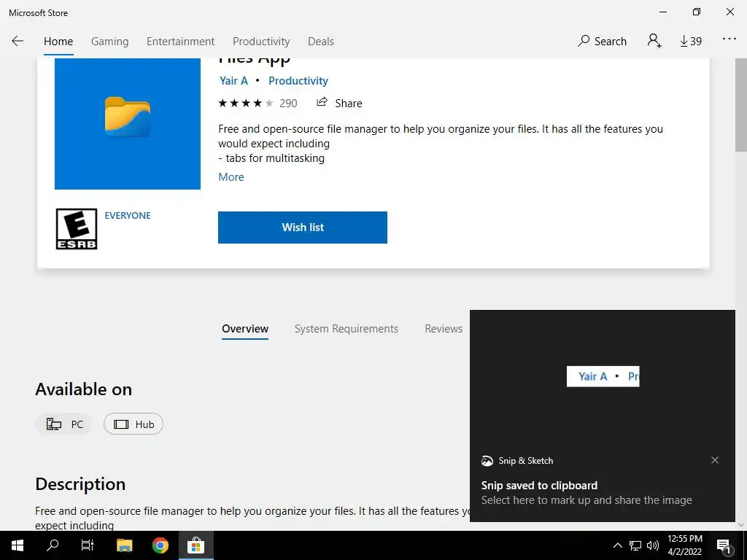Image resolution: width=747 pixels, height=560 pixels.
Task: Open Task View on the taskbar
Action: tap(88, 545)
